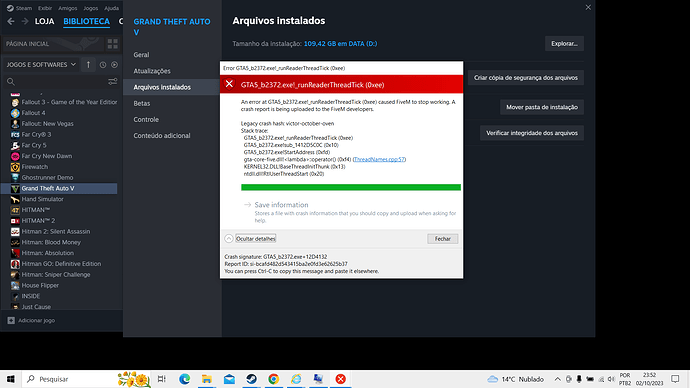Viewport: 690px width, 388px height.
Task: Open the ThreadNames.cpp:57 link
Action: pos(379,159)
